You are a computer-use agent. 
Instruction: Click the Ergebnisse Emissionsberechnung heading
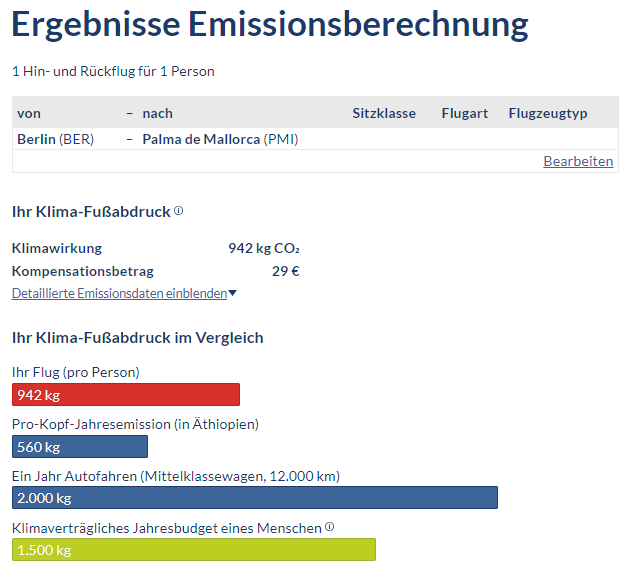pos(270,24)
